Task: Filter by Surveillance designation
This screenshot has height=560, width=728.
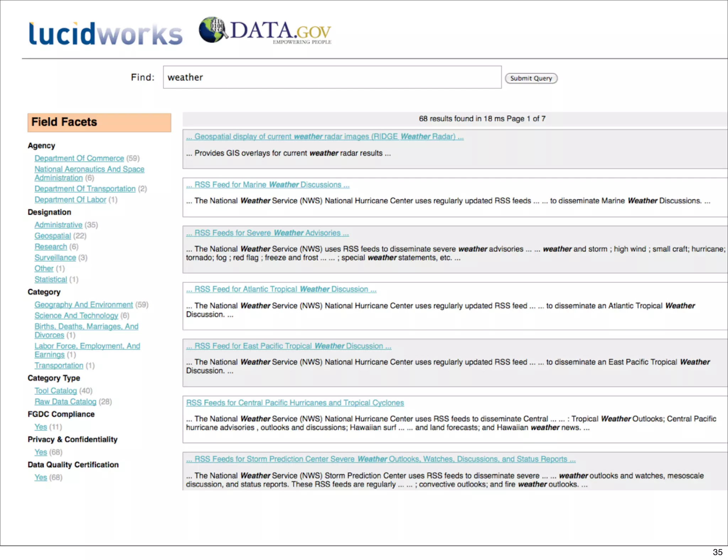Action: [x=55, y=258]
